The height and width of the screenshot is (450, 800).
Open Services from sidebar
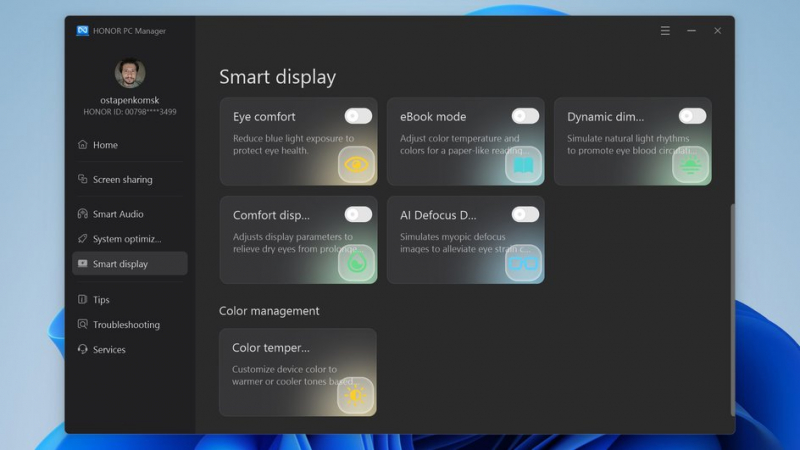pos(130,349)
